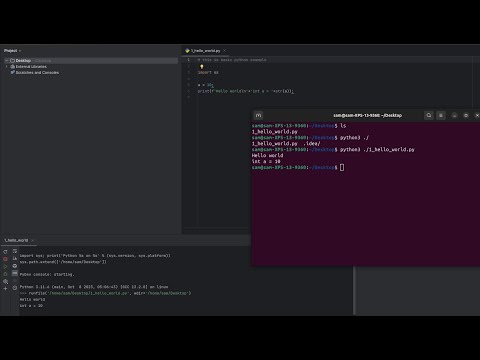Close the terminal window

[x=477, y=115]
